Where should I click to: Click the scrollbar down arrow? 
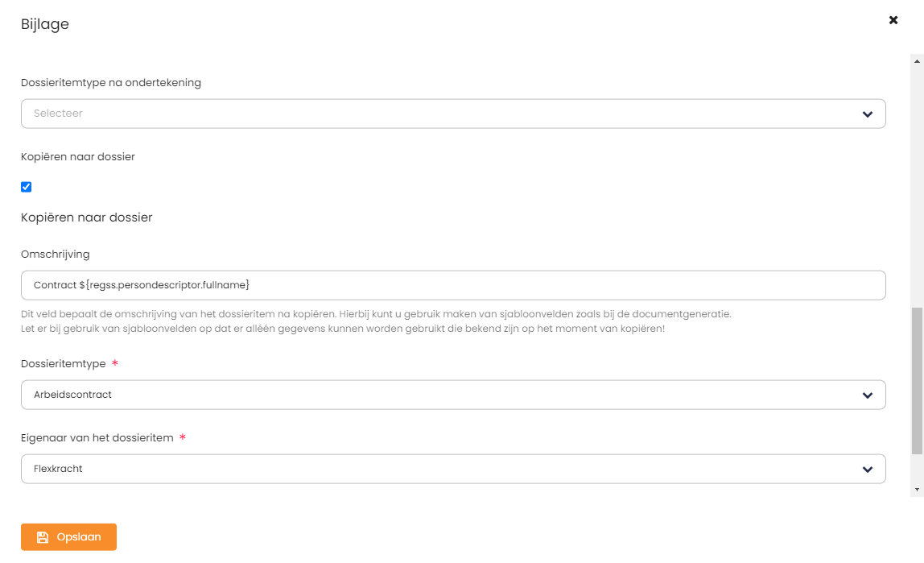click(917, 490)
